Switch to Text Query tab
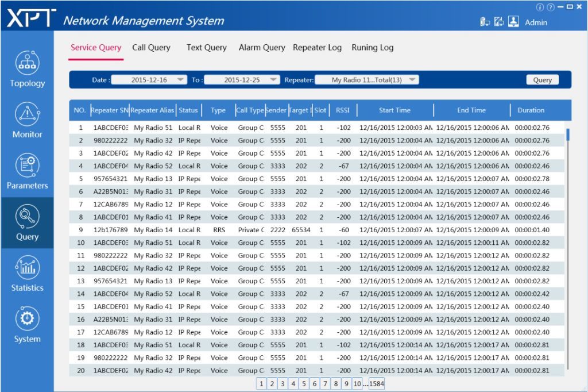 [x=207, y=48]
